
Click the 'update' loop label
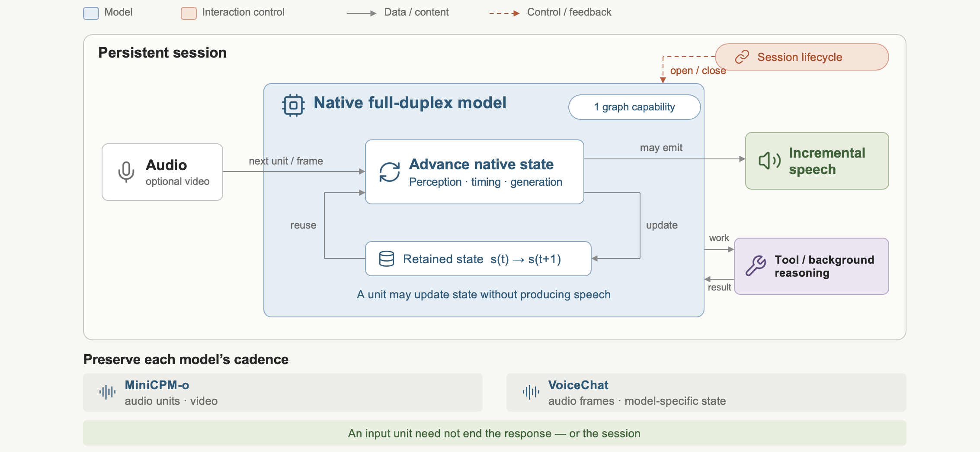click(662, 225)
